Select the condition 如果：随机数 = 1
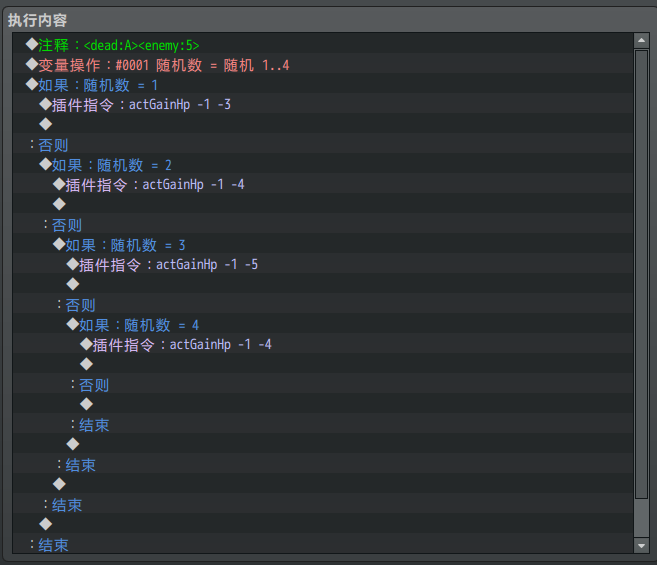The height and width of the screenshot is (565, 657). click(x=323, y=85)
